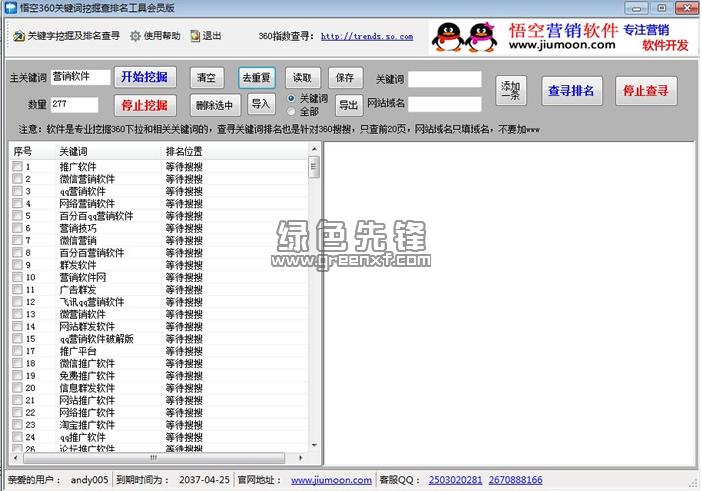
Task: Click the 退出 exit icon
Action: [195, 36]
